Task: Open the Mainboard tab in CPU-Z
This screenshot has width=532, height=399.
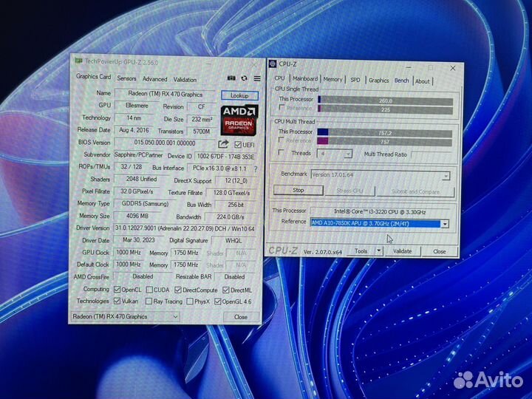Action: [x=305, y=79]
